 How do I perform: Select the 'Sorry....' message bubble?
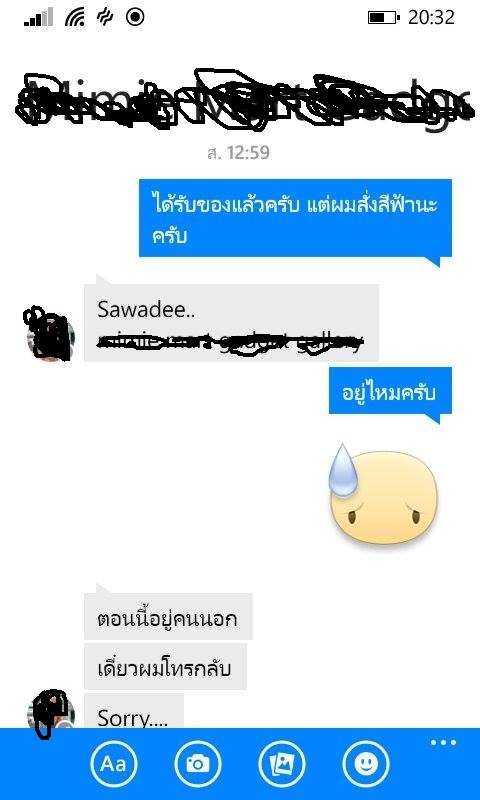pyautogui.click(x=134, y=711)
